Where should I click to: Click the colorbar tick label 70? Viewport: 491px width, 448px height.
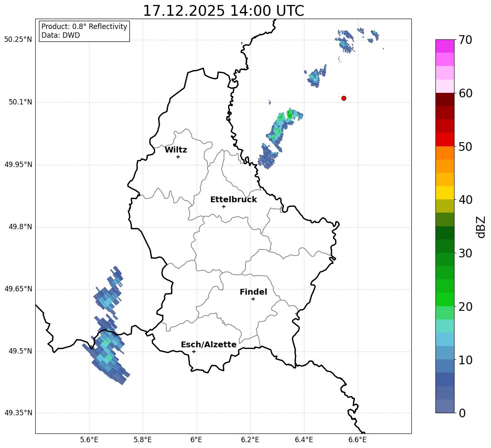pyautogui.click(x=465, y=40)
